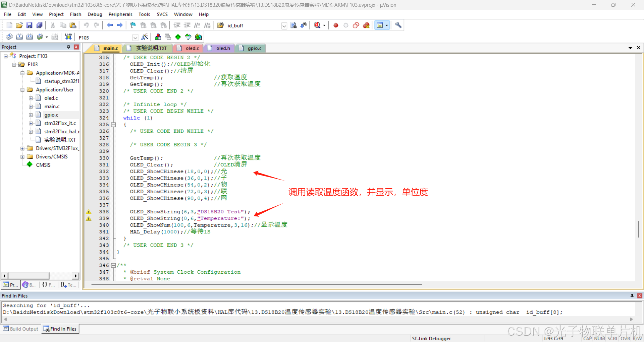Collapse the Project: F103 tree node
The width and height of the screenshot is (644, 342).
point(6,56)
